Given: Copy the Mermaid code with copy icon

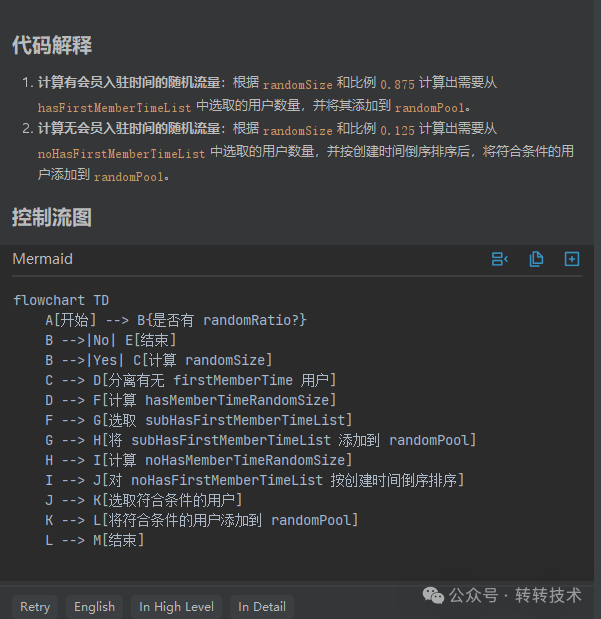Looking at the screenshot, I should click(x=536, y=259).
